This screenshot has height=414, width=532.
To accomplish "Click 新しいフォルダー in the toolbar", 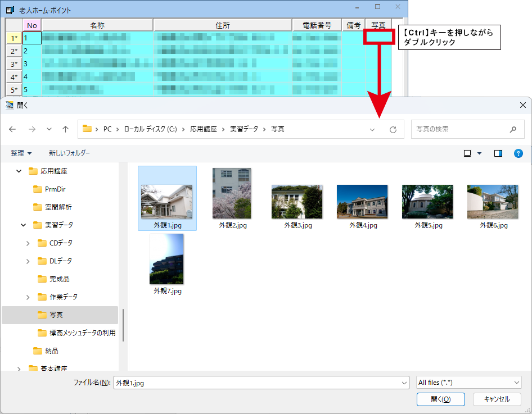I will pos(69,153).
